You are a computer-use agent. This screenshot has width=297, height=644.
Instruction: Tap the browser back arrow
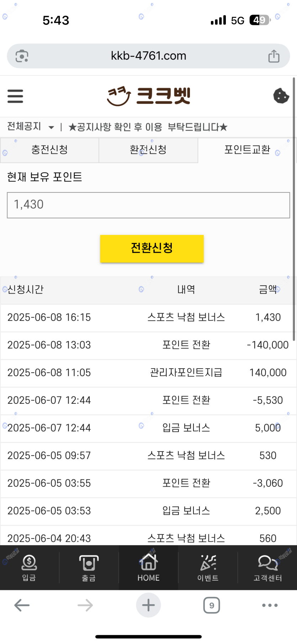click(22, 605)
